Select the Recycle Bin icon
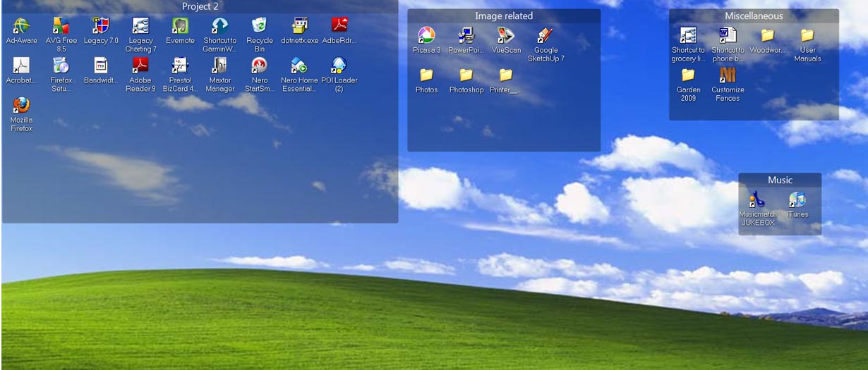Viewport: 868px width, 370px height. (260, 27)
